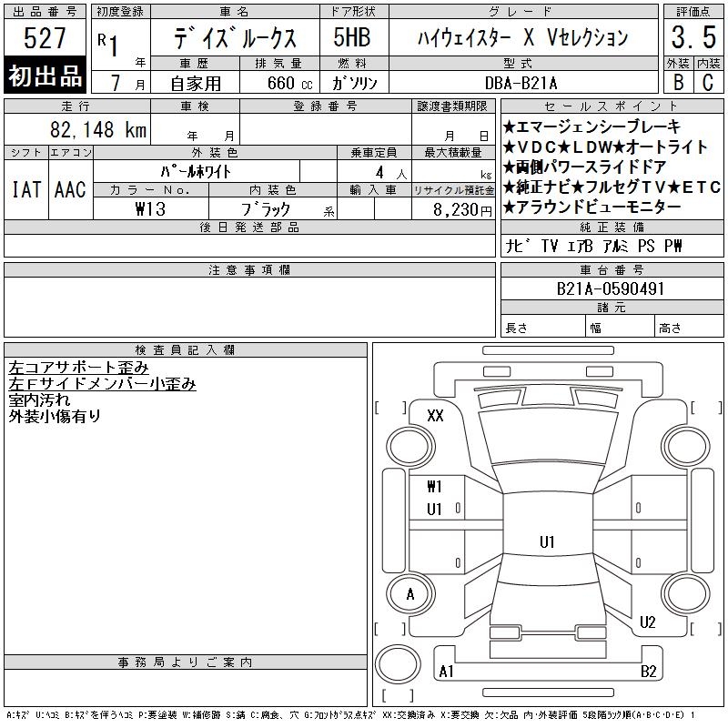
Task: Click the 後日発送部品 header
Action: (x=249, y=227)
